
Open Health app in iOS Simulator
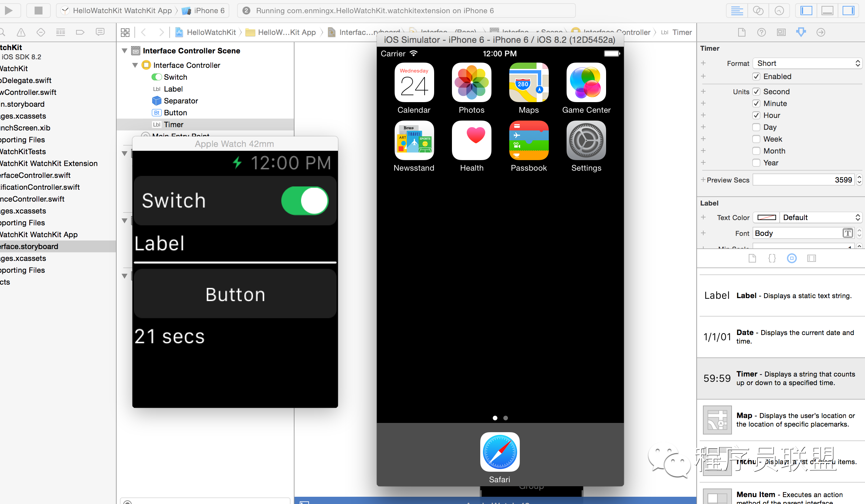coord(471,140)
